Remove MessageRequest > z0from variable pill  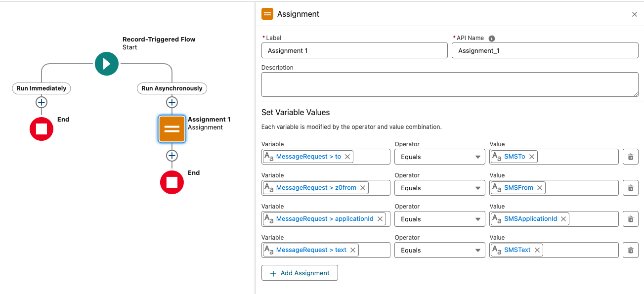pos(363,188)
